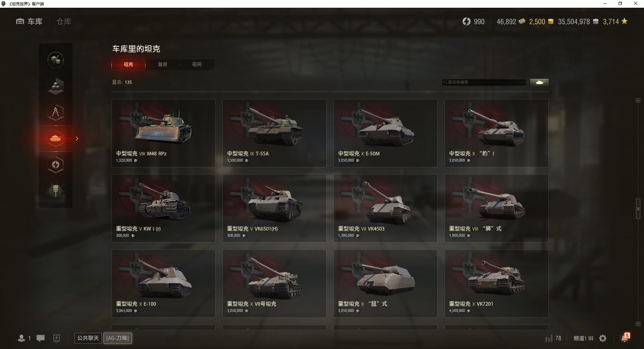The width and height of the screenshot is (644, 349).
Task: Open settings gear in bottom bar
Action: [603, 338]
